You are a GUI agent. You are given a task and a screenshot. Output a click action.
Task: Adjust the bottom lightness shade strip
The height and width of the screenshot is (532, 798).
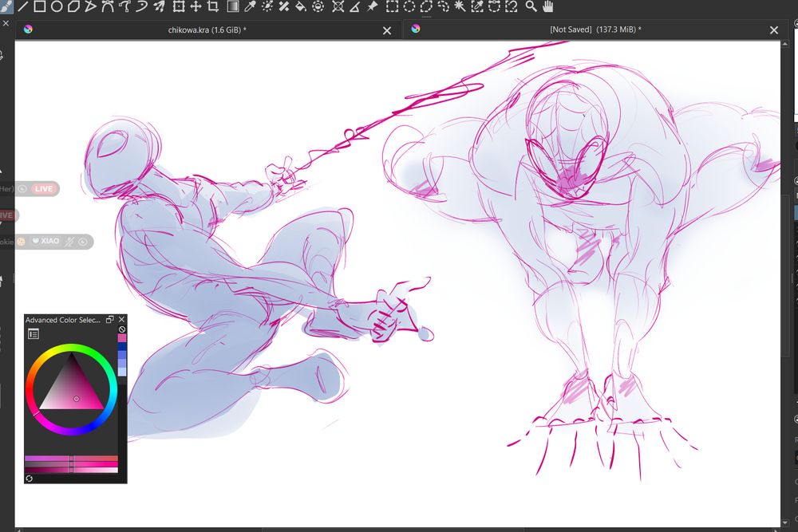click(71, 470)
